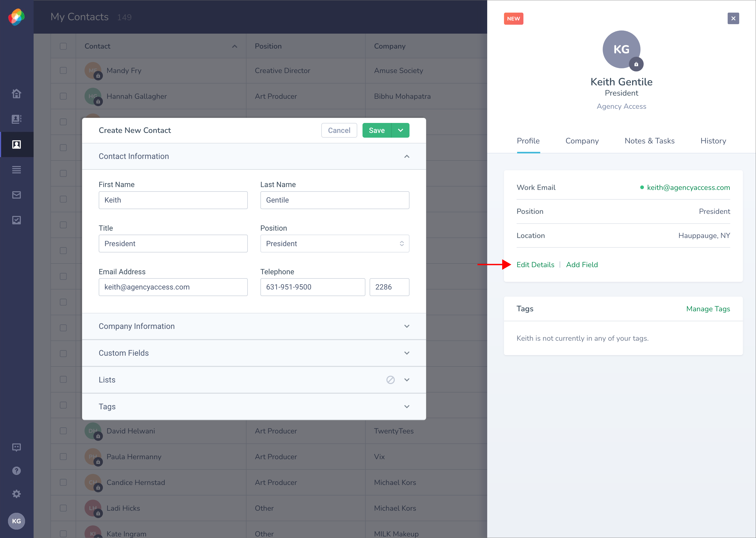Click the Title input field

click(x=173, y=244)
